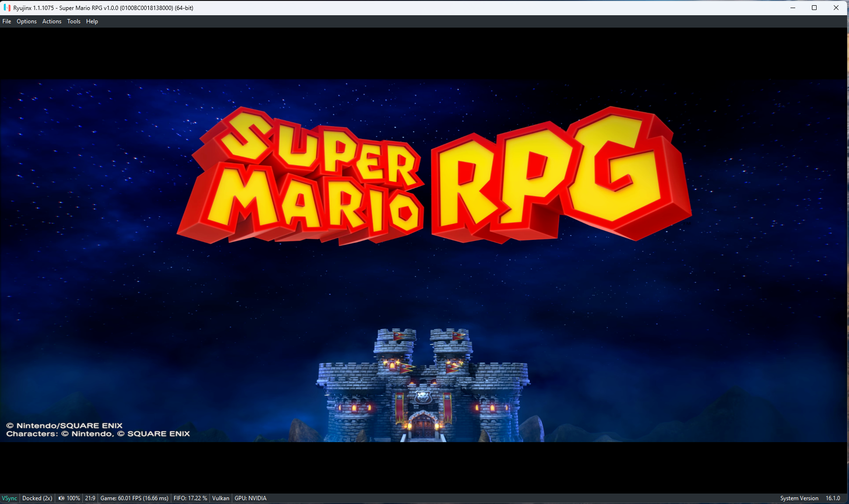Screen dimensions: 849x504
Task: Open the Help menu
Action: (x=92, y=21)
